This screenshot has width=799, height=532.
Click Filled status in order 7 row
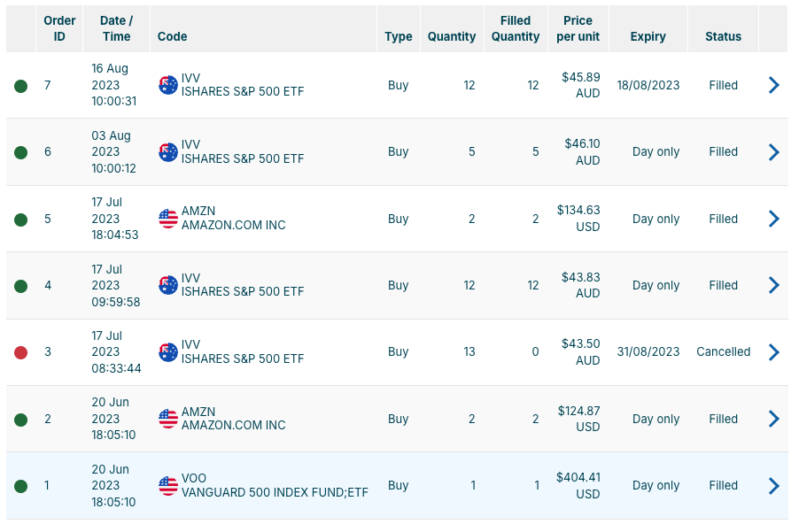click(723, 85)
